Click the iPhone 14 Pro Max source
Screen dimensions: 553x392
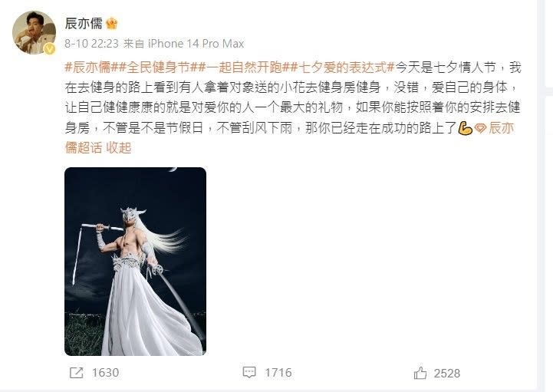pyautogui.click(x=196, y=44)
